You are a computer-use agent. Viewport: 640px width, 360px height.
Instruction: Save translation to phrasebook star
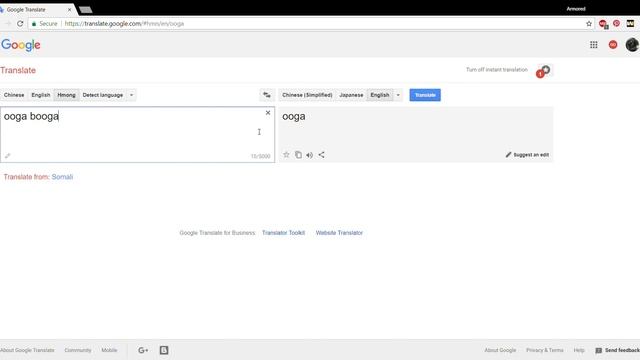point(286,155)
